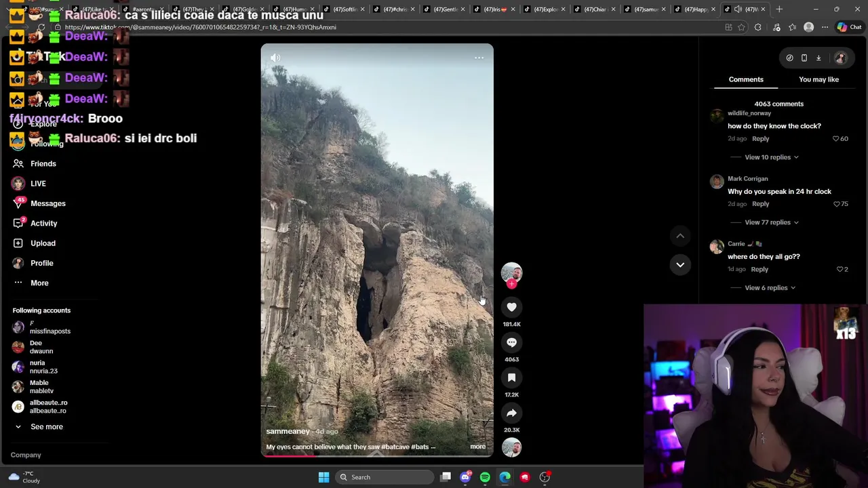The width and height of the screenshot is (868, 488).
Task: Open Upload in the sidebar
Action: [x=43, y=243]
